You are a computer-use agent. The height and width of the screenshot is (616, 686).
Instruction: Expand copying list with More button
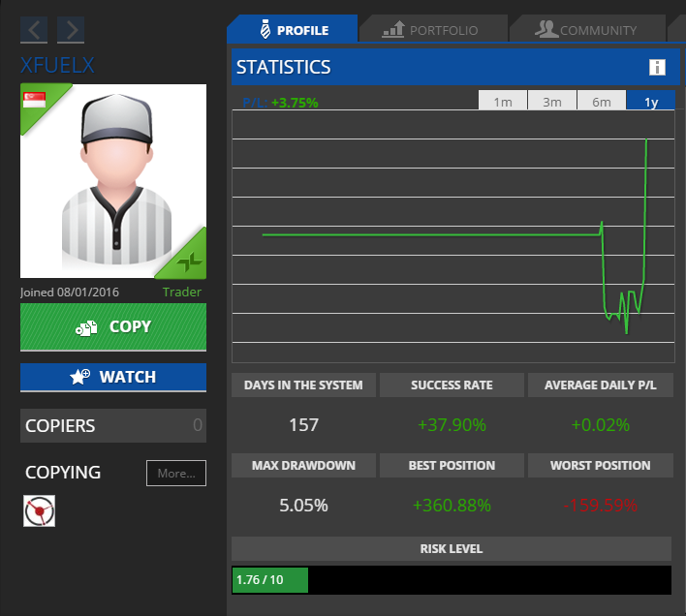(175, 473)
